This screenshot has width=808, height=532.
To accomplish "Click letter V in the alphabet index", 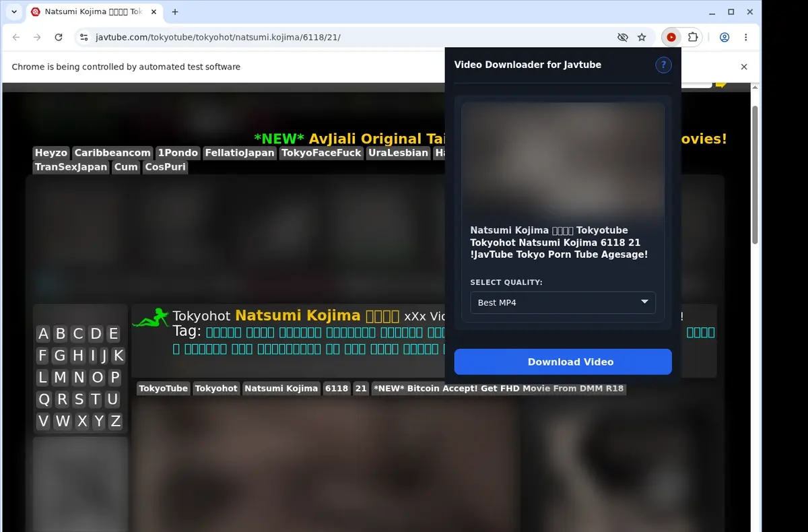I will click(44, 422).
